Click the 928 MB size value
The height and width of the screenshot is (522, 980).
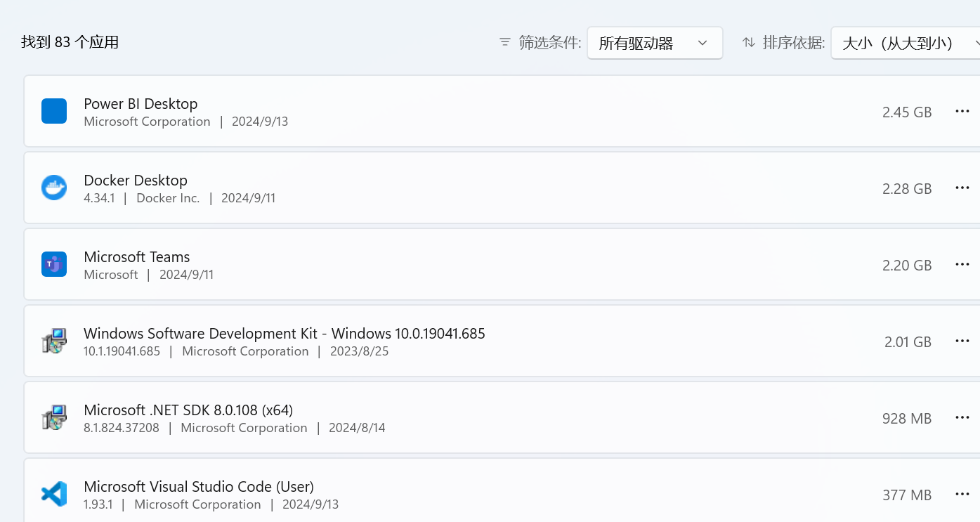pyautogui.click(x=907, y=419)
